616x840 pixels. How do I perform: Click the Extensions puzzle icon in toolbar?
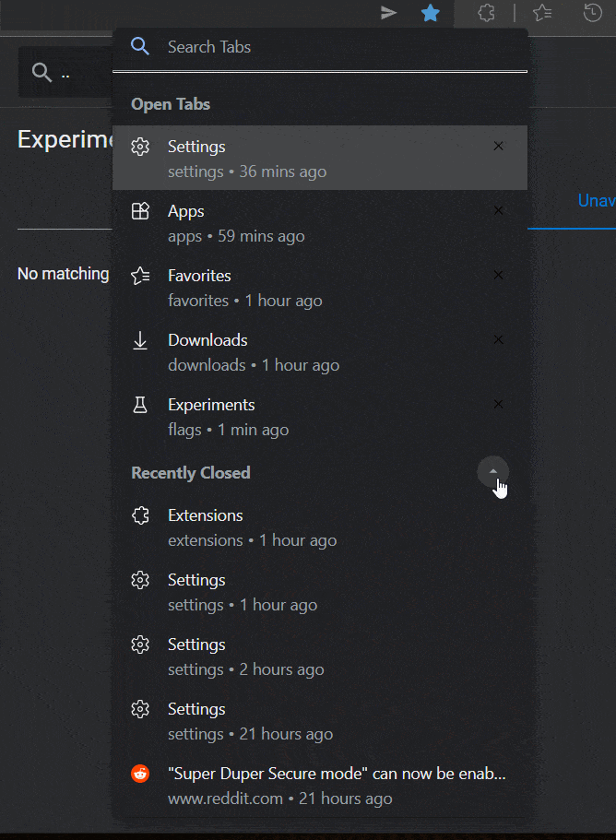point(486,13)
